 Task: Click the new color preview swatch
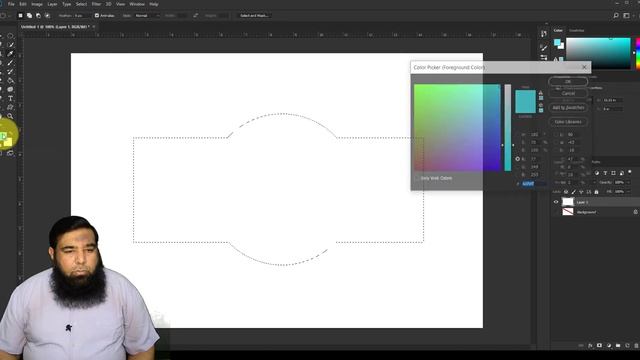[525, 96]
